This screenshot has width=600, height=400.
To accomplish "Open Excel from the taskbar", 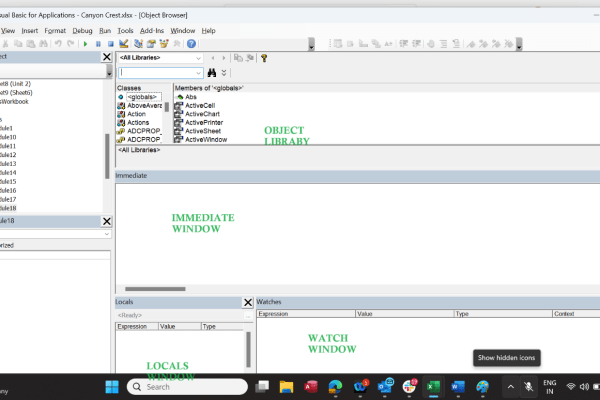I will [434, 387].
